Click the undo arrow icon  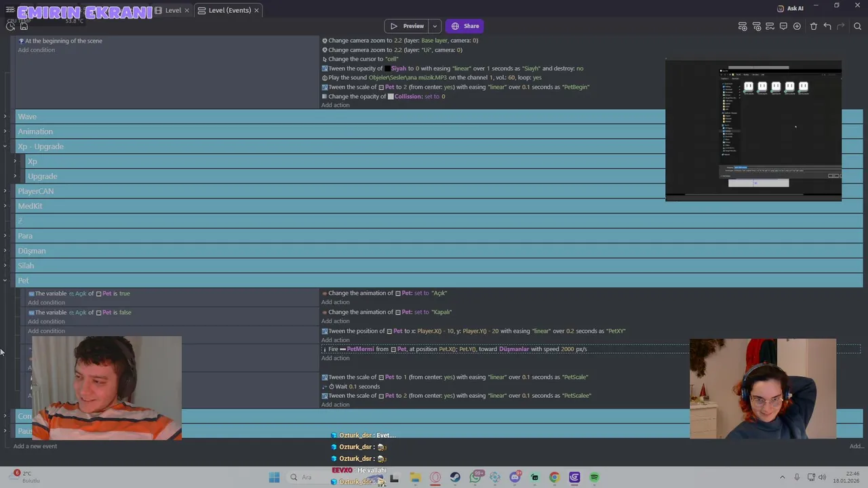[x=827, y=26]
